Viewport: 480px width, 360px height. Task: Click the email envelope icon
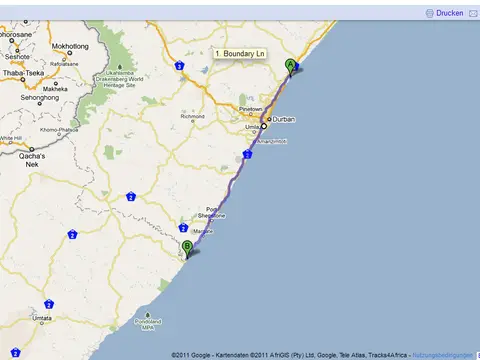[x=473, y=13]
